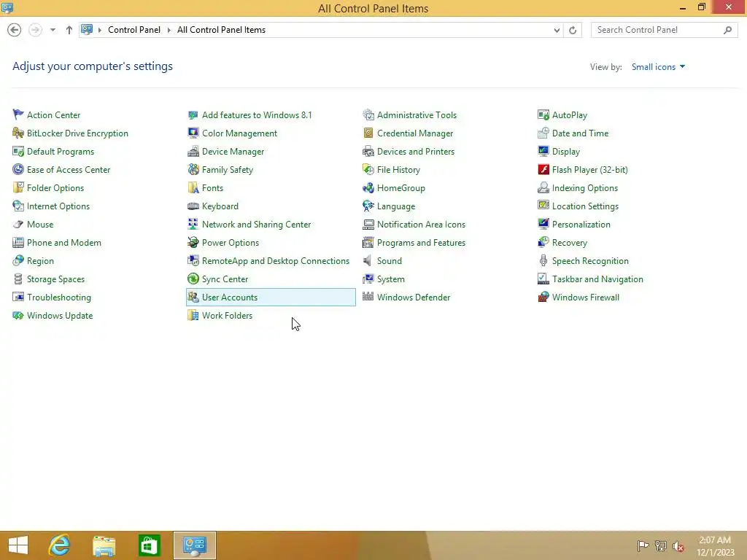Image resolution: width=747 pixels, height=560 pixels.
Task: Open the Family Safety icon
Action: (x=193, y=169)
